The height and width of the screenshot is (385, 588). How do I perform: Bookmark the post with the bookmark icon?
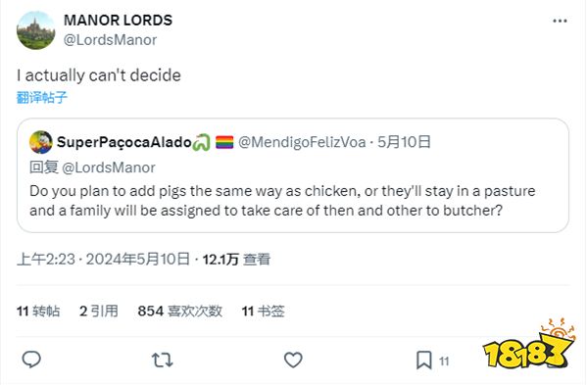tap(424, 361)
